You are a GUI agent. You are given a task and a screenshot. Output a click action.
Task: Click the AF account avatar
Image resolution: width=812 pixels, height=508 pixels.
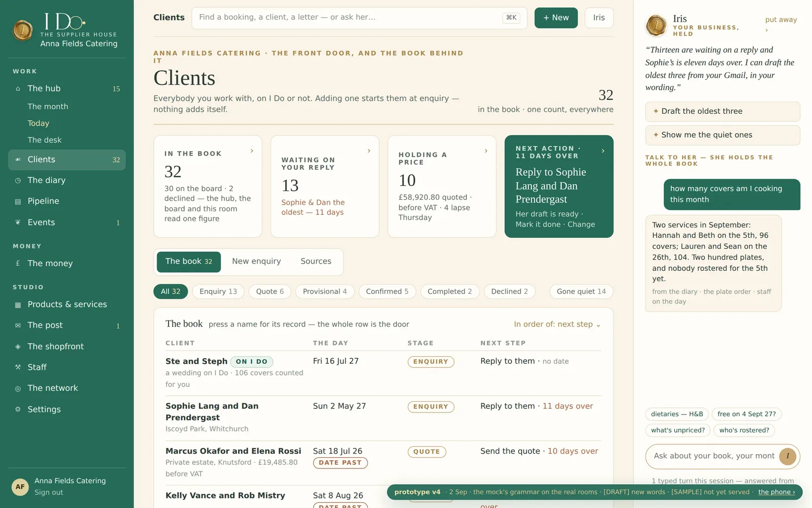click(20, 487)
